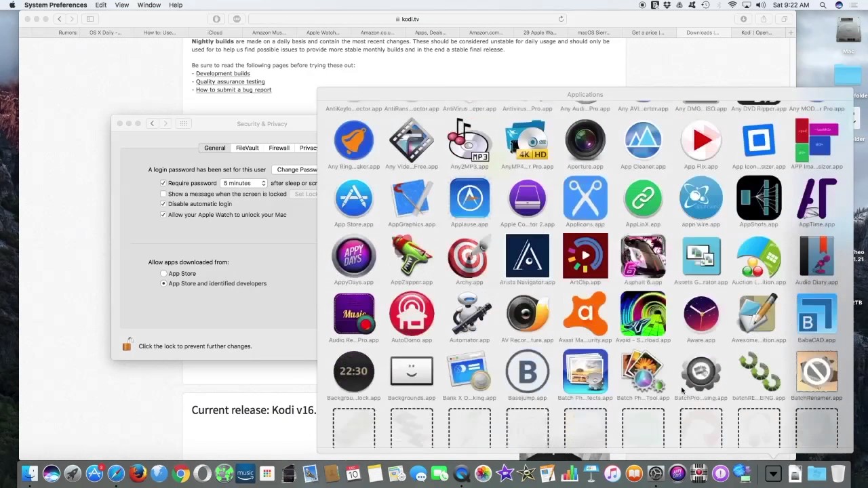Open the Edit menu

[100, 5]
